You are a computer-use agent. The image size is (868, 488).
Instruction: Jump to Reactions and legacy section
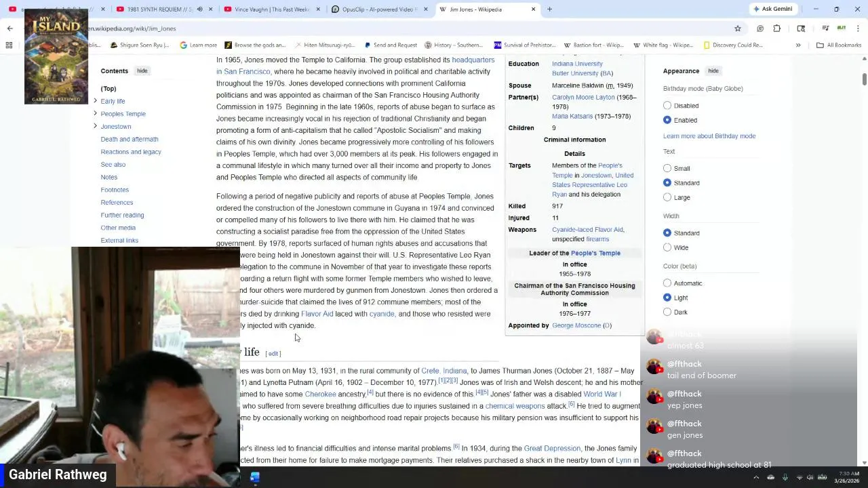(131, 152)
